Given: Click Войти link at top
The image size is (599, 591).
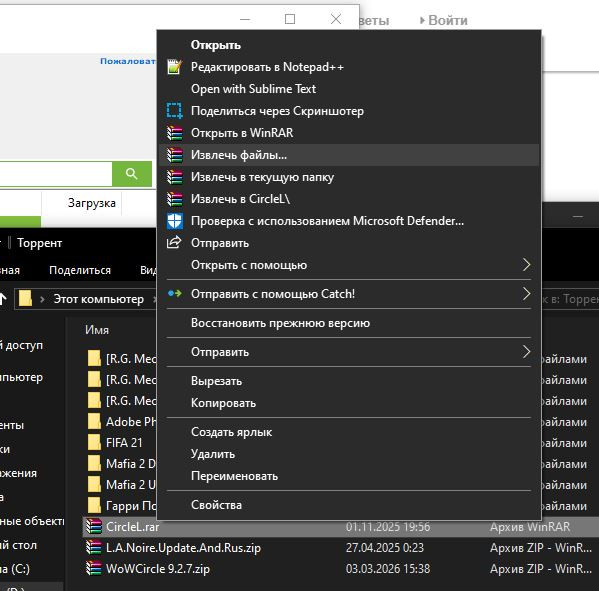Looking at the screenshot, I should [x=447, y=20].
